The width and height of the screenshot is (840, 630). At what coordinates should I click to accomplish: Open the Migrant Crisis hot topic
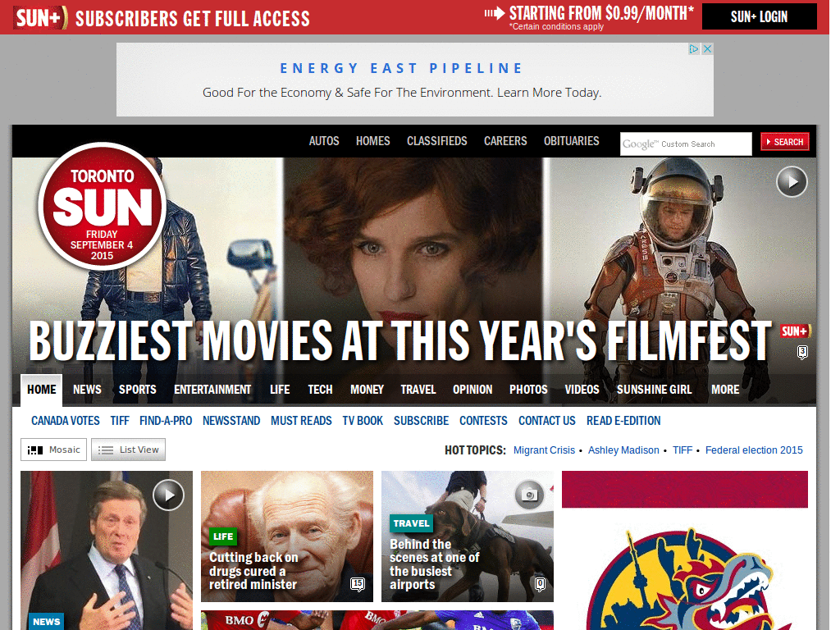544,450
